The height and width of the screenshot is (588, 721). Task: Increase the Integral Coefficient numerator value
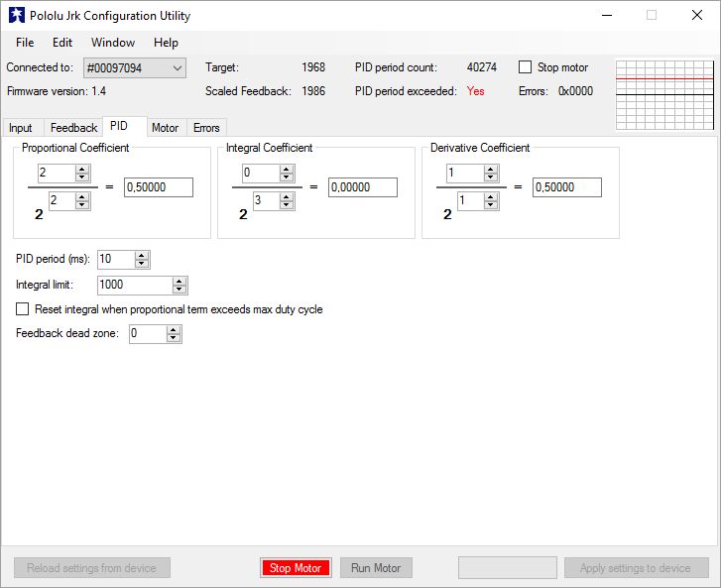pyautogui.click(x=287, y=170)
